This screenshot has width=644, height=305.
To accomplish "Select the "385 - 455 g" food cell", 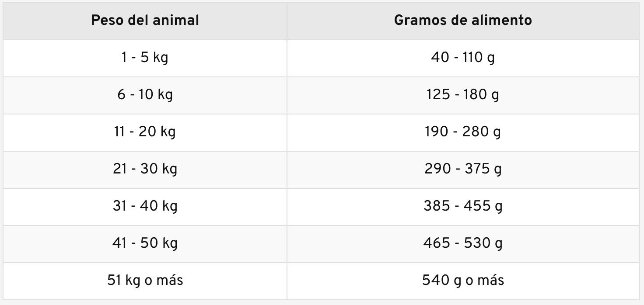I will click(463, 206).
